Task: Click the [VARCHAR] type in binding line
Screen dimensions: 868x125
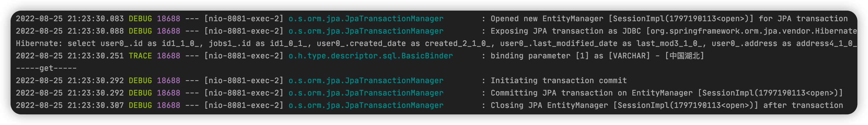Action: (629, 56)
